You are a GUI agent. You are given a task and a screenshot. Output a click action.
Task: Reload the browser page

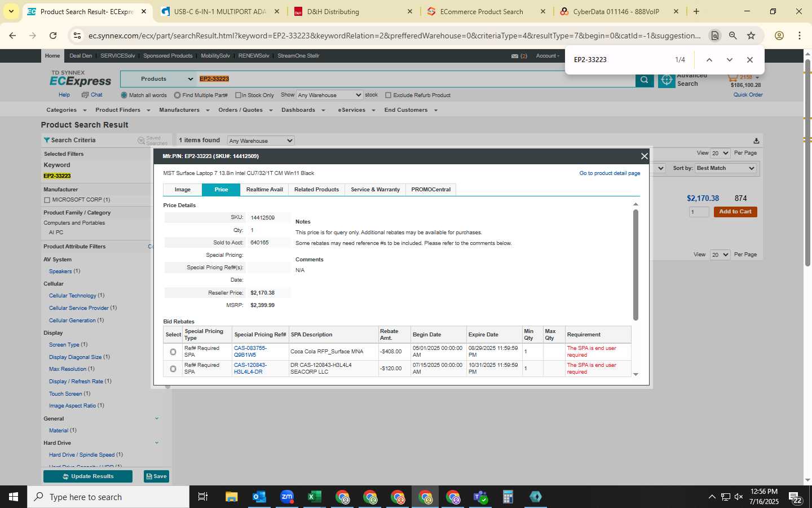pyautogui.click(x=53, y=36)
